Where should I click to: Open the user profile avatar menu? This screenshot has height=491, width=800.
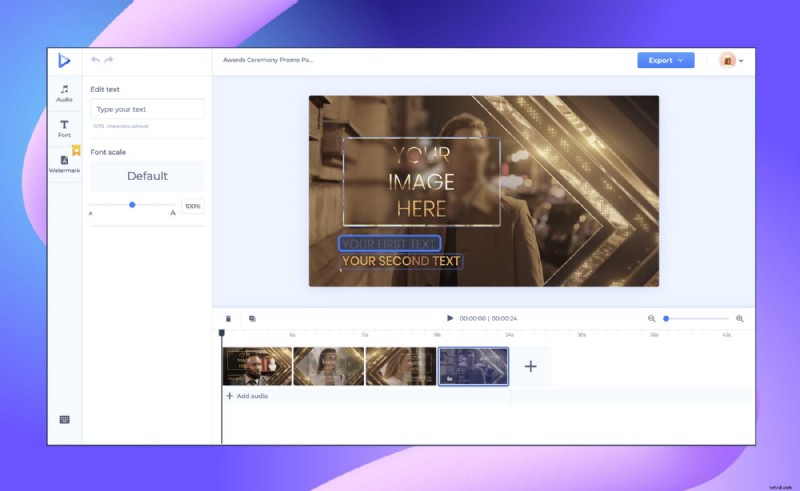tap(731, 60)
